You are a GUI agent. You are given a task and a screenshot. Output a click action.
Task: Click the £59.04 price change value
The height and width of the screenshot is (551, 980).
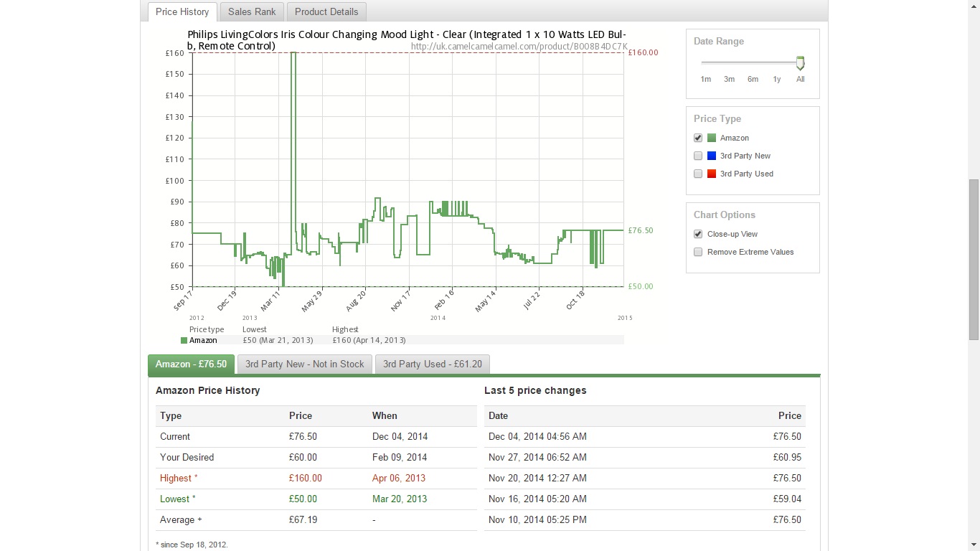coord(787,499)
